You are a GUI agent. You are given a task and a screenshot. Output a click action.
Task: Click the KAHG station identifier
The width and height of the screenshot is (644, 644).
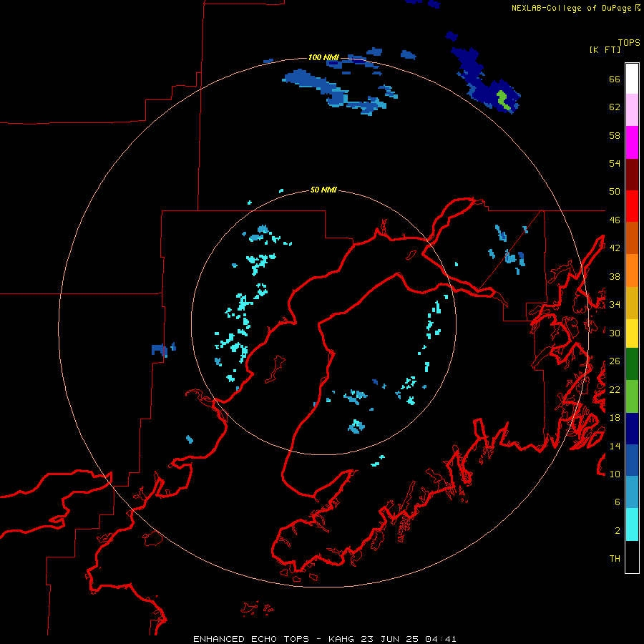(342, 639)
